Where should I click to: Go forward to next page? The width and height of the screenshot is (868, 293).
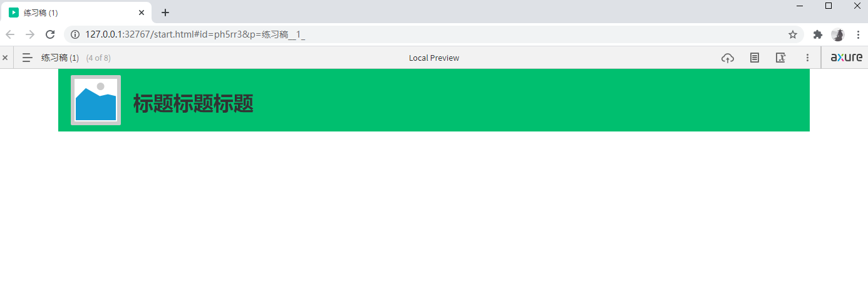click(30, 34)
